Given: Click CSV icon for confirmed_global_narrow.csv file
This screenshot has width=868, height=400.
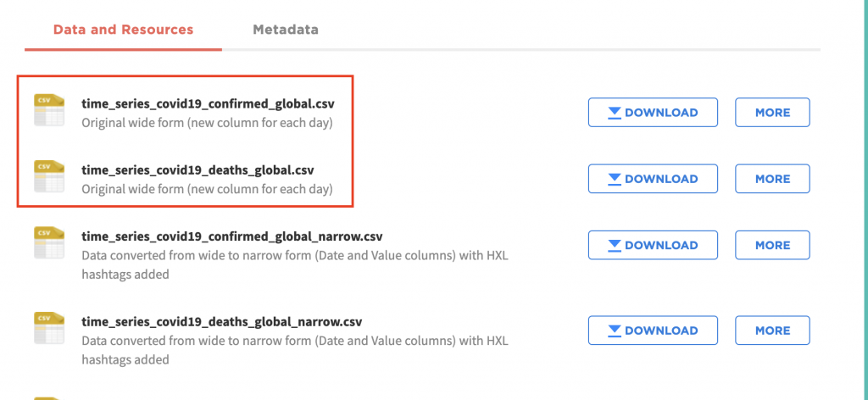Looking at the screenshot, I should tap(48, 242).
